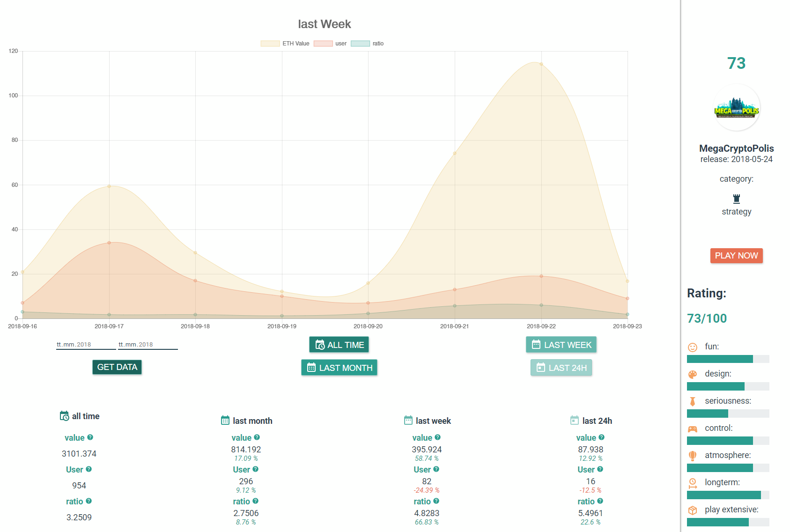Click the 87.938 last 24h value
The width and height of the screenshot is (790, 532).
[591, 450]
